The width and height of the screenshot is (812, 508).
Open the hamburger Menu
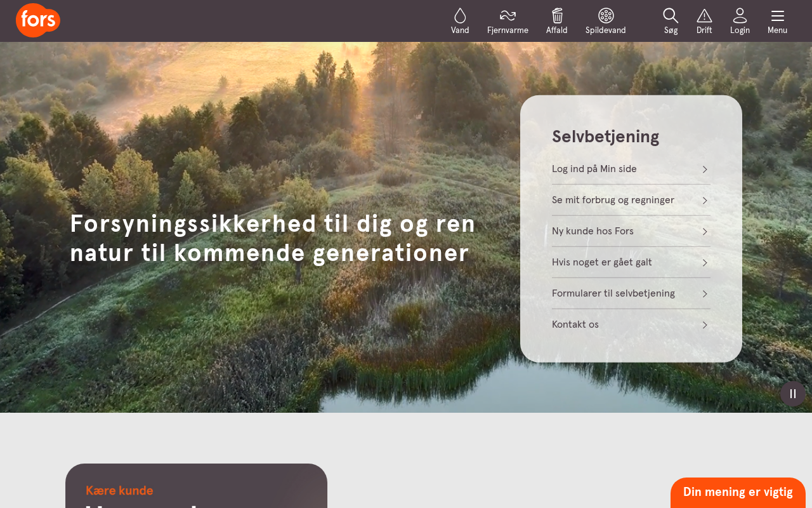(777, 16)
